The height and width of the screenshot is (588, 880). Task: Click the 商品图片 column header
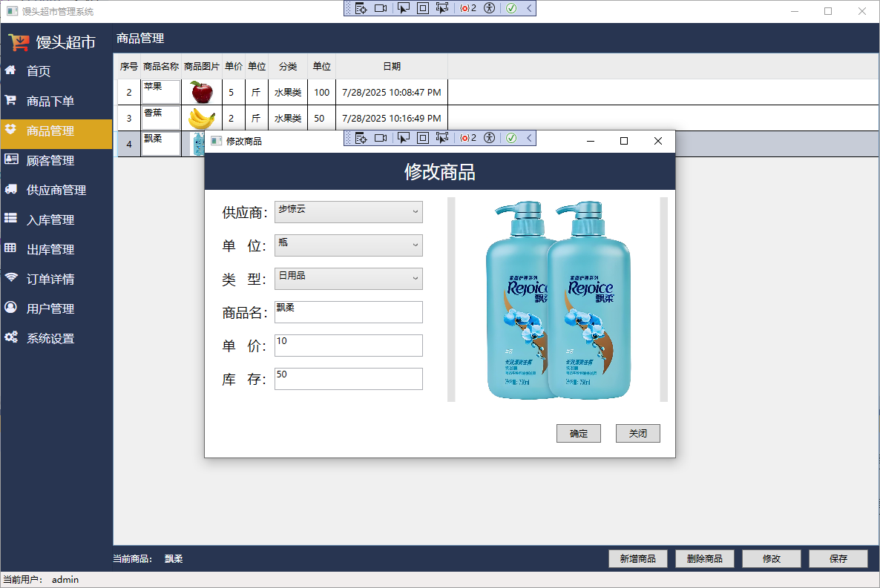(x=202, y=66)
